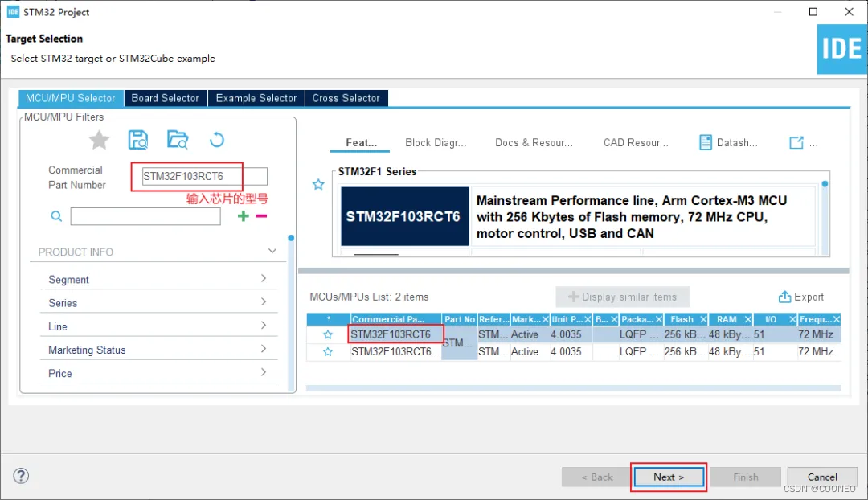Switch to the Board Selector tab
The image size is (868, 500).
[x=165, y=98]
